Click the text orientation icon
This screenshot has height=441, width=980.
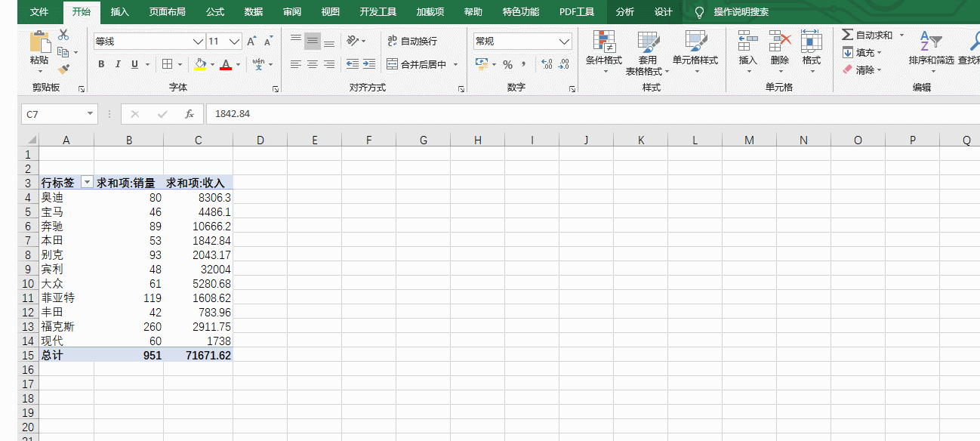point(353,41)
